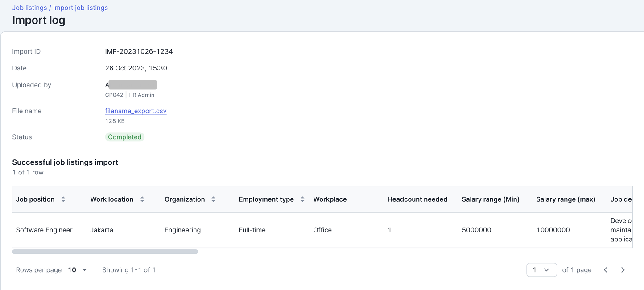The image size is (644, 290).
Task: Open the page number selector
Action: click(541, 270)
